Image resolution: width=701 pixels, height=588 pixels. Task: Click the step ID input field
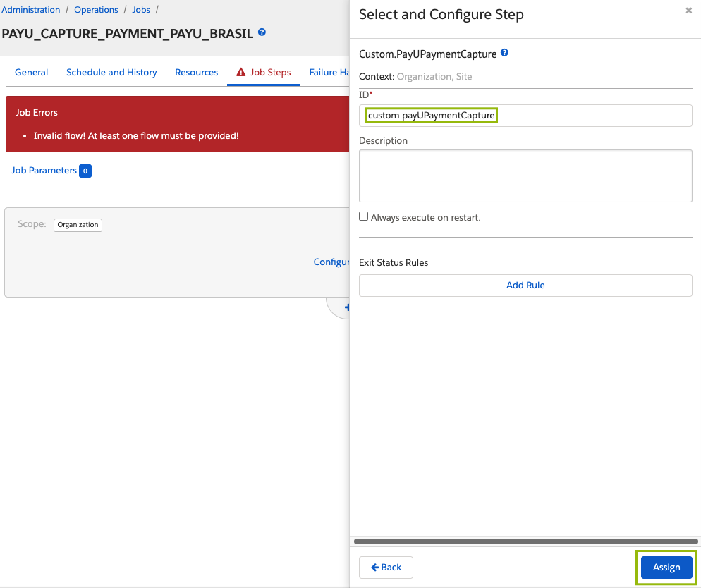click(x=525, y=116)
